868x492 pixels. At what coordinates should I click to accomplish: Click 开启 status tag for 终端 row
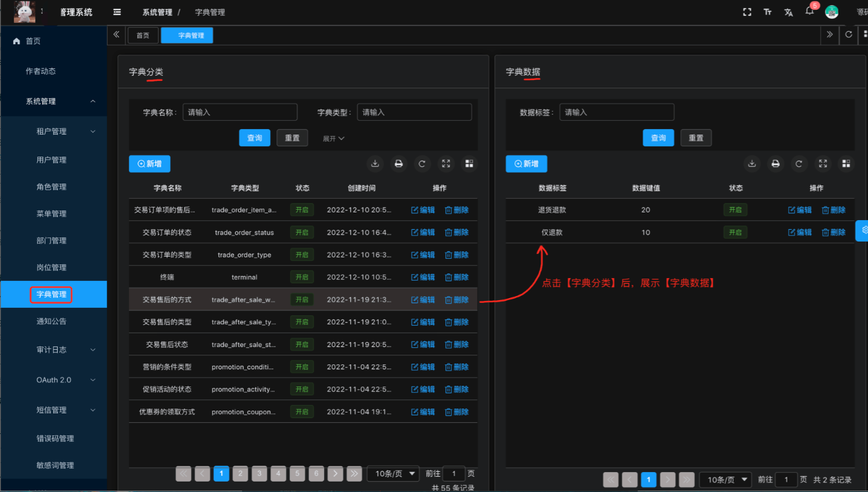(x=301, y=277)
